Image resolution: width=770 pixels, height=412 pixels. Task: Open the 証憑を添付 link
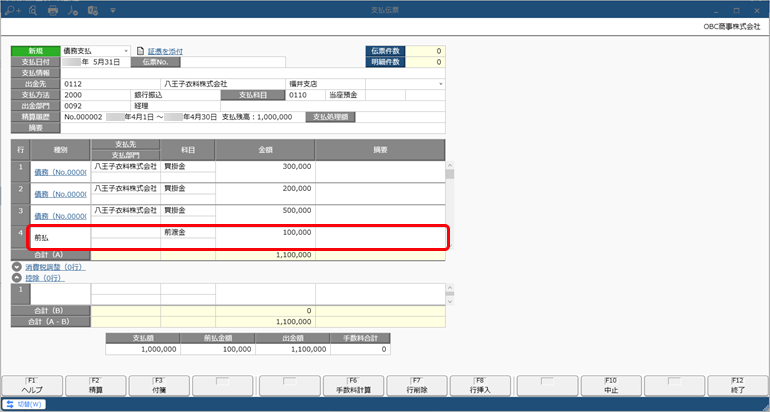pyautogui.click(x=165, y=51)
